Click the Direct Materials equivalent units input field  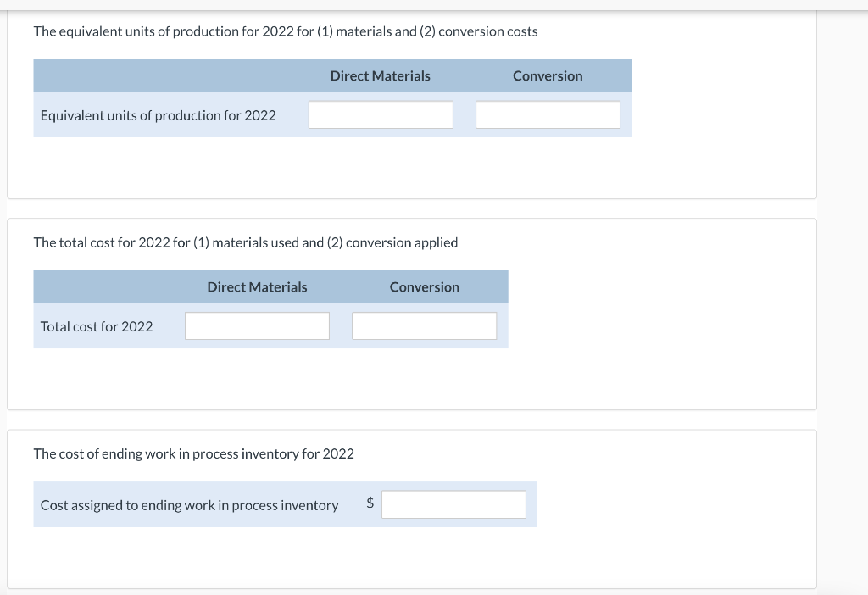(380, 114)
